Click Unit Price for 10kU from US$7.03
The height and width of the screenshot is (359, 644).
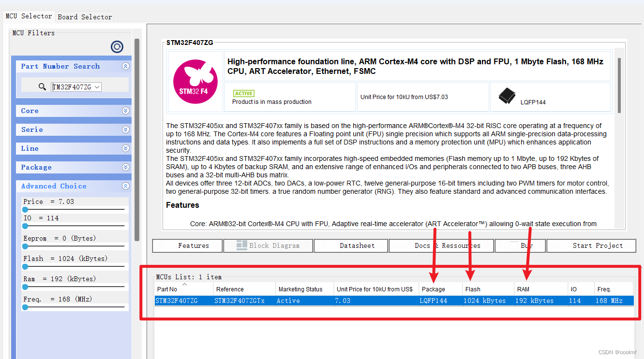[x=404, y=97]
